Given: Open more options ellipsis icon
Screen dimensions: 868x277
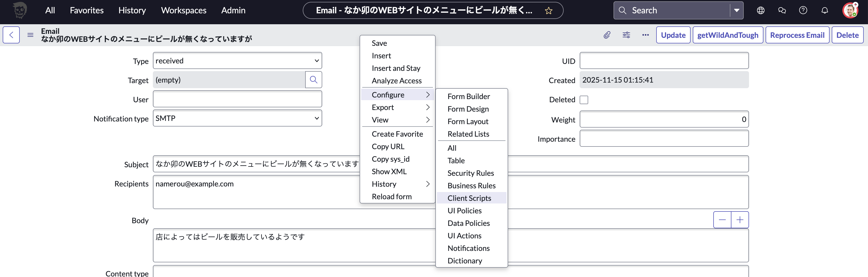Looking at the screenshot, I should (x=645, y=35).
